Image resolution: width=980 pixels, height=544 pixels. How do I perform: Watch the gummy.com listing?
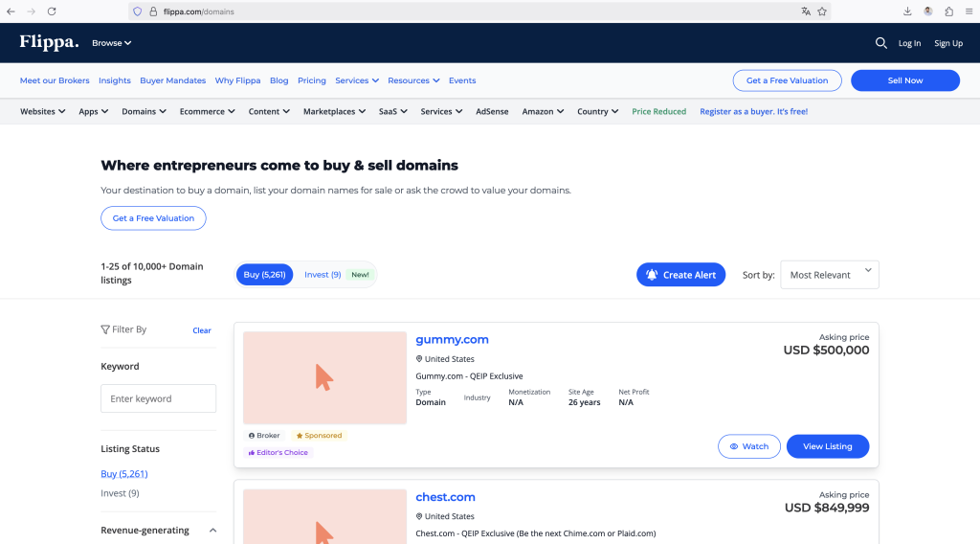[x=748, y=446]
